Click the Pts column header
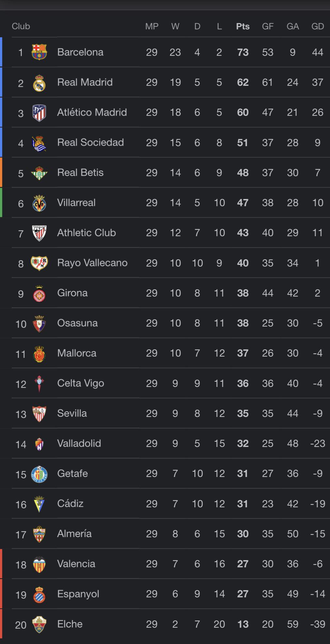 [x=243, y=26]
